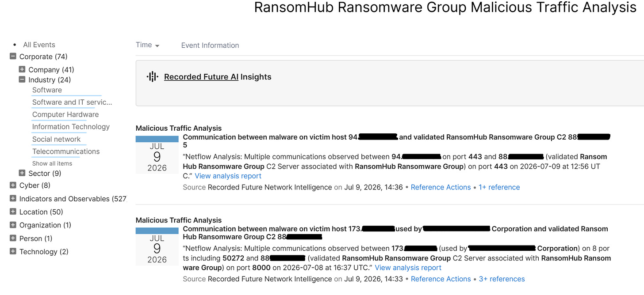Select the Jul 9 2026 date tile of first event
The height and width of the screenshot is (295, 644).
coord(157,155)
